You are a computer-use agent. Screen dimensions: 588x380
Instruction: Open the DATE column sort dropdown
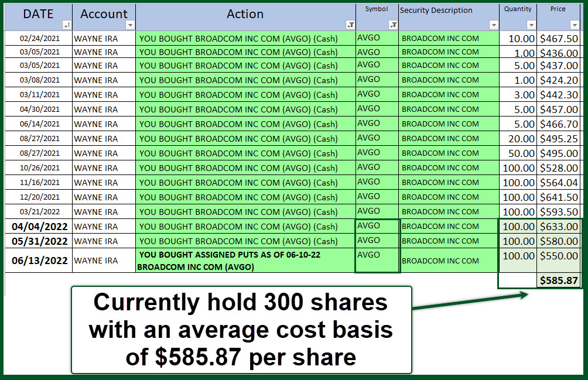[66, 25]
